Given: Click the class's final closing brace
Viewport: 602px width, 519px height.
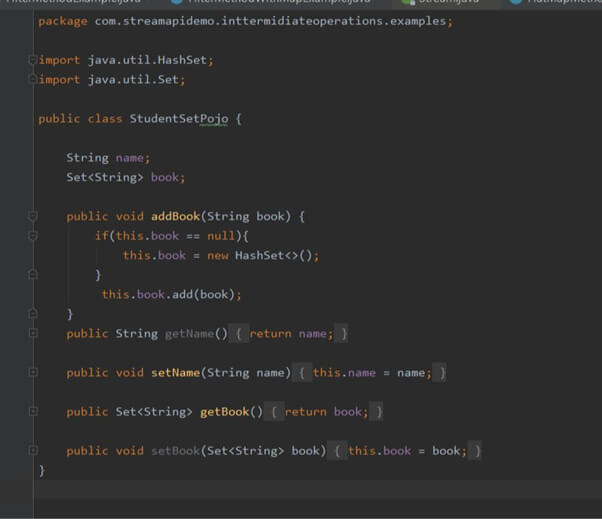Looking at the screenshot, I should [42, 470].
